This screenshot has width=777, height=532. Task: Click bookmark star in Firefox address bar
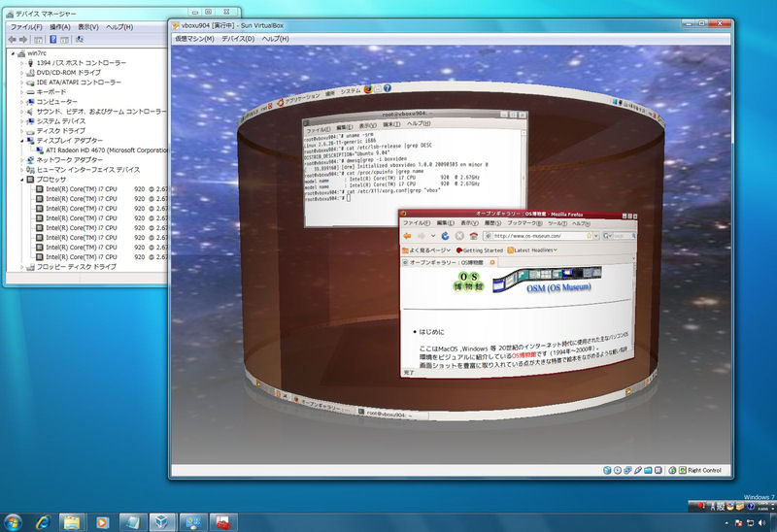(x=590, y=236)
